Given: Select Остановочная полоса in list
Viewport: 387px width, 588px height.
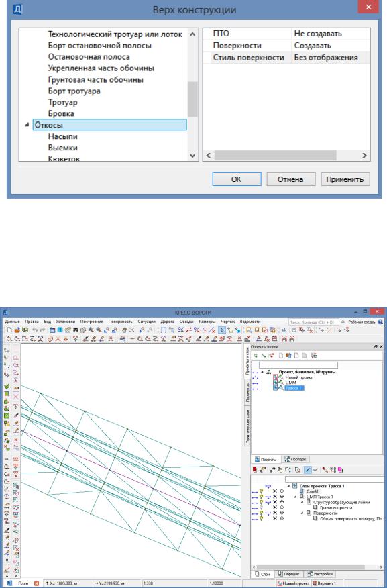Looking at the screenshot, I should click(89, 57).
